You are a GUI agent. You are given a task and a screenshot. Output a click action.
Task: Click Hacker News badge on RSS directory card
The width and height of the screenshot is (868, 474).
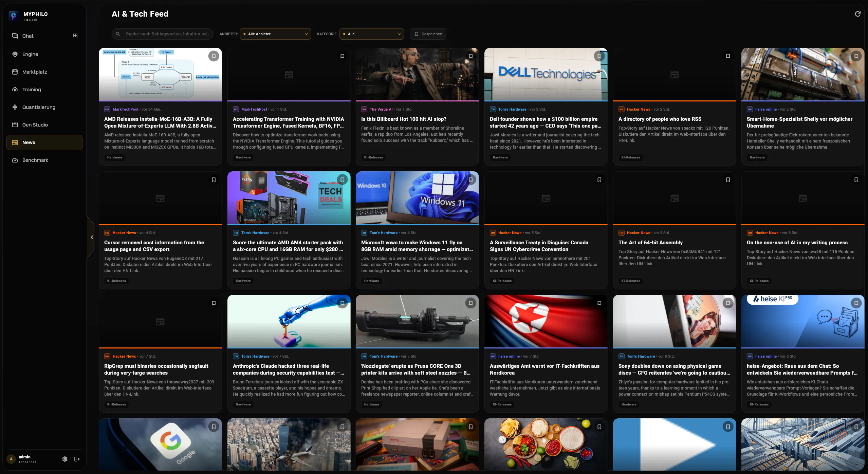[622, 109]
